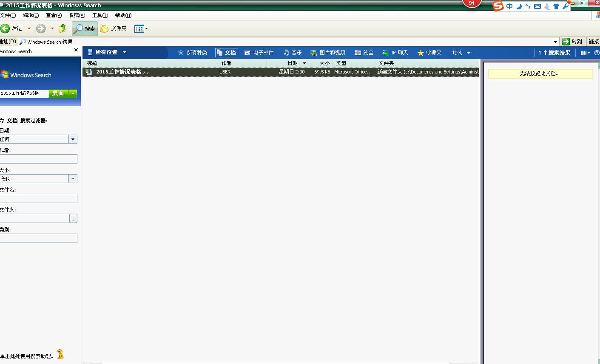Open the 编辑(E) menu
The width and height of the screenshot is (600, 364).
31,15
